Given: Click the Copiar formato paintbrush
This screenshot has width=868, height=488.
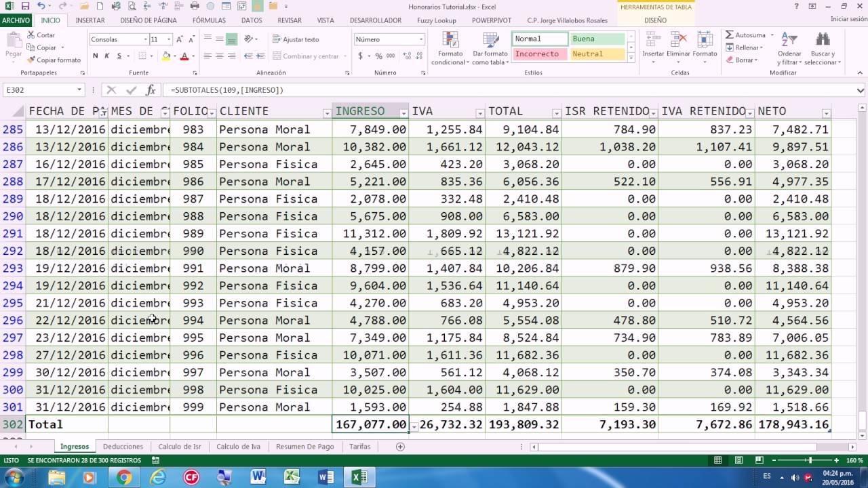Looking at the screenshot, I should [54, 60].
